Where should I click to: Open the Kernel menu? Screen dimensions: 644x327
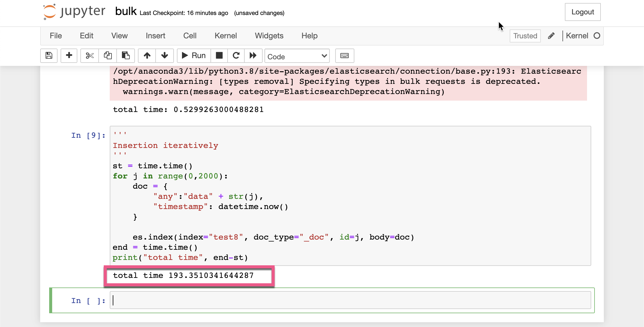(225, 36)
